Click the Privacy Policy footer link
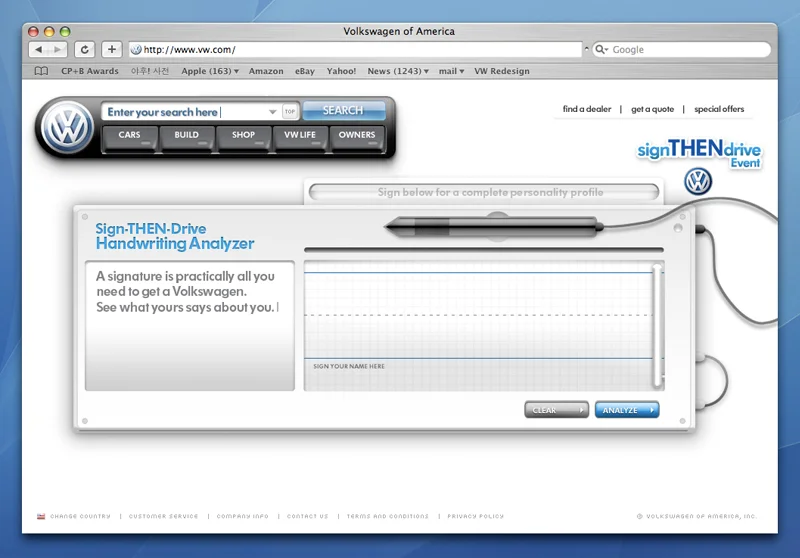This screenshot has height=558, width=800. pyautogui.click(x=476, y=516)
